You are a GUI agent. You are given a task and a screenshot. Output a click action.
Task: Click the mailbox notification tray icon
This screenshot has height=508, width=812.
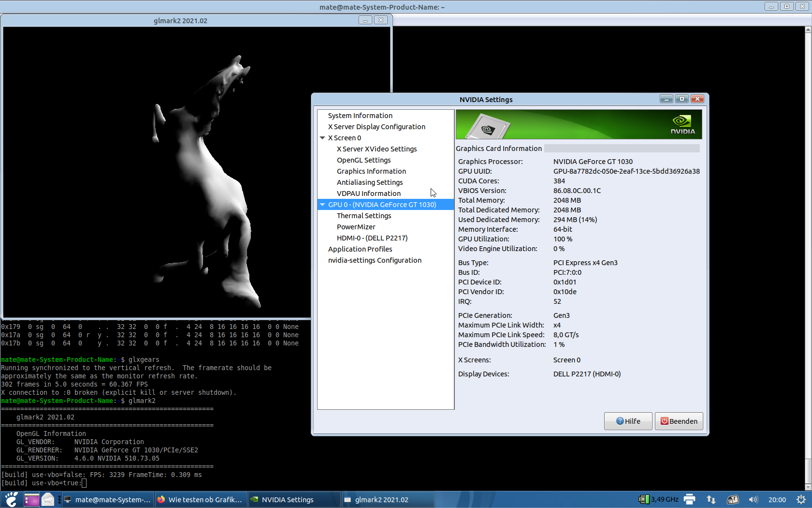pyautogui.click(x=733, y=499)
